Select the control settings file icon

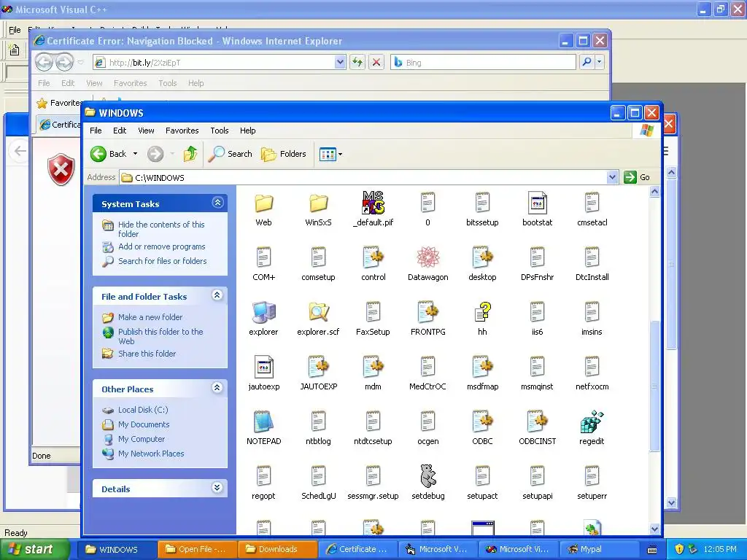click(x=373, y=257)
